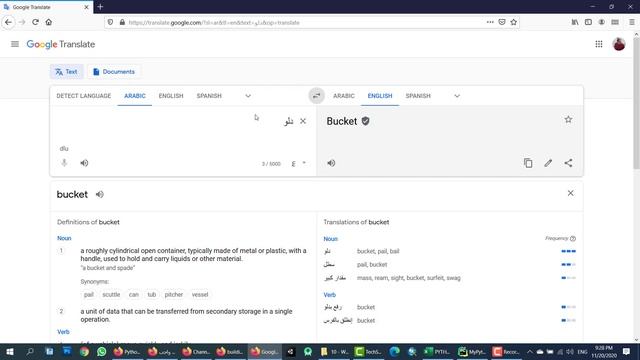
Task: Open Windows Start menu
Action: [x=9, y=351]
